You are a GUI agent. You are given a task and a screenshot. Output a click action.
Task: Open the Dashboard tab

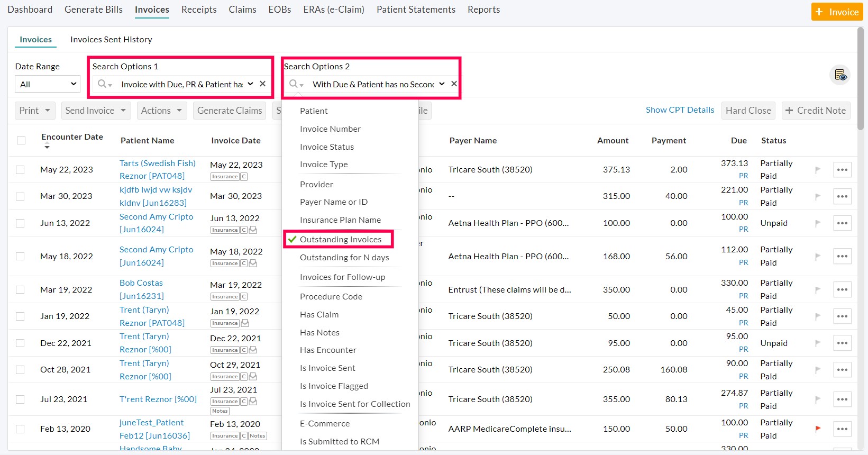click(30, 10)
